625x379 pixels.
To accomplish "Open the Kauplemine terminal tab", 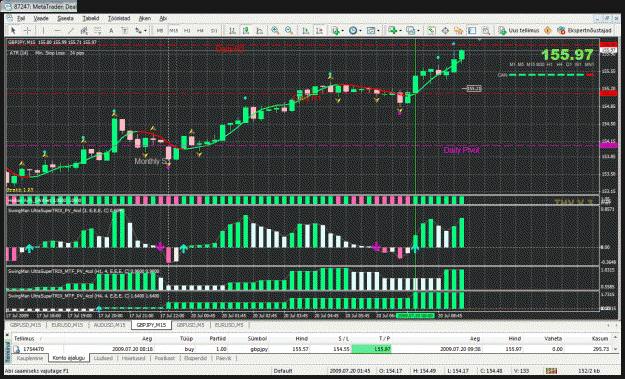I will point(30,358).
